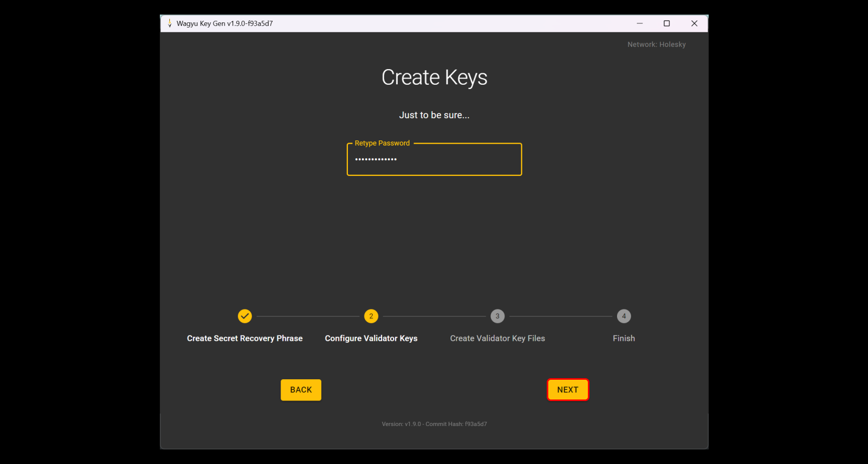
Task: Click the Wagyu app icon in title bar
Action: coord(169,23)
